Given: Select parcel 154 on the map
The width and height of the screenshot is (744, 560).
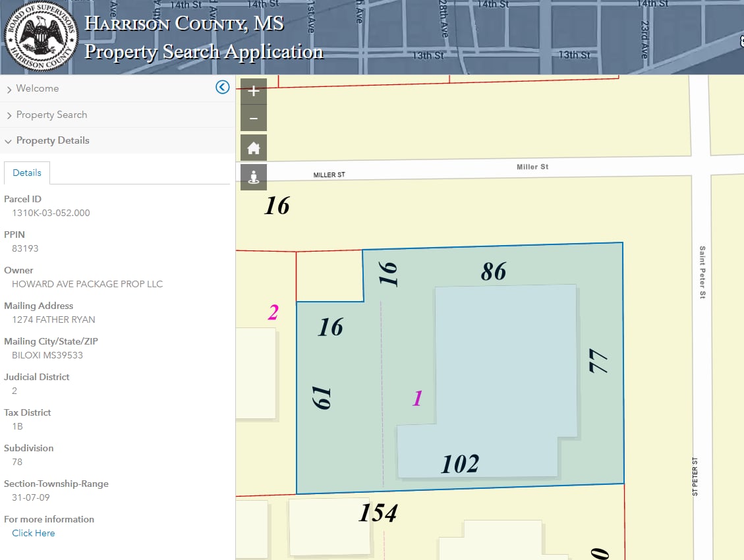Looking at the screenshot, I should [x=379, y=512].
